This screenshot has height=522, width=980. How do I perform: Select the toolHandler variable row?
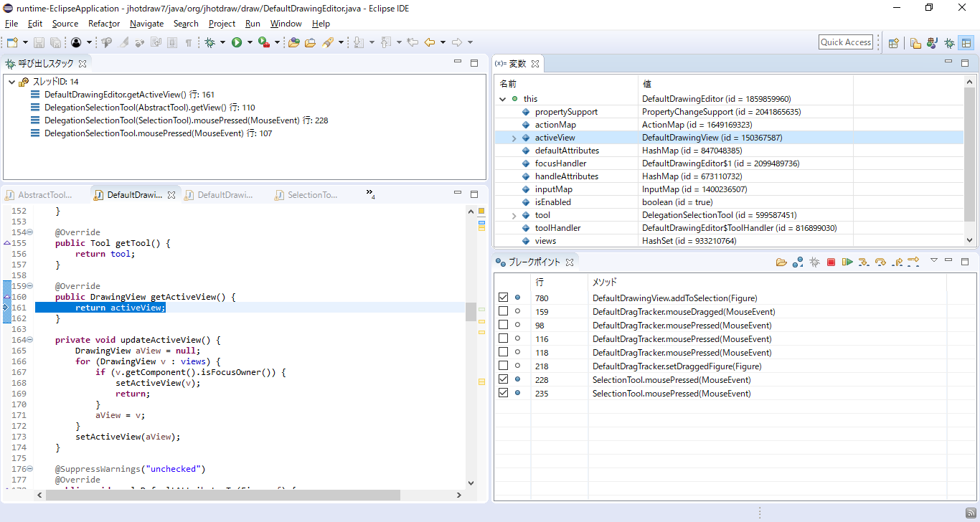tap(729, 228)
